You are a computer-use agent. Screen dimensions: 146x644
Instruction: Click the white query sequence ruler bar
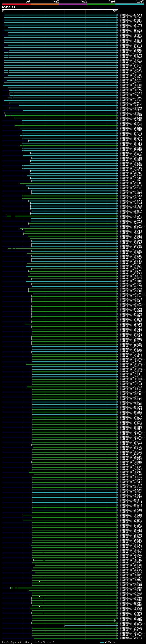pyautogui.click(x=60, y=9)
